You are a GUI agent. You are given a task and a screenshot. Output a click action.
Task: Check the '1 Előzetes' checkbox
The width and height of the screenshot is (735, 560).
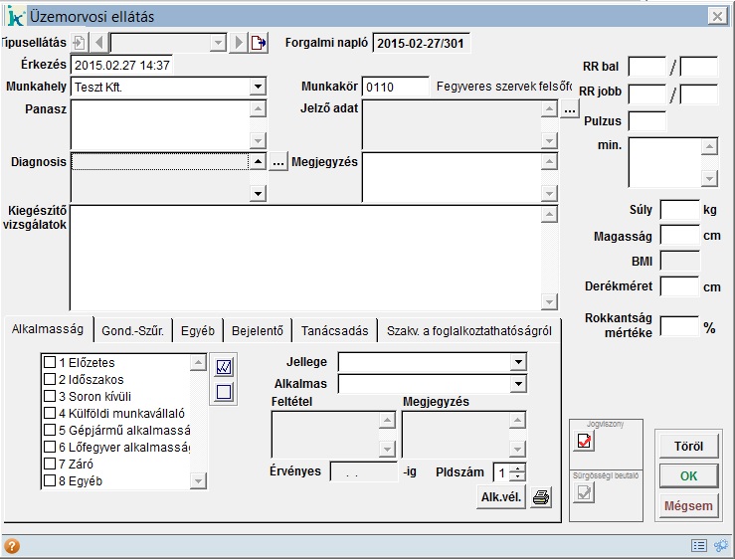click(50, 363)
